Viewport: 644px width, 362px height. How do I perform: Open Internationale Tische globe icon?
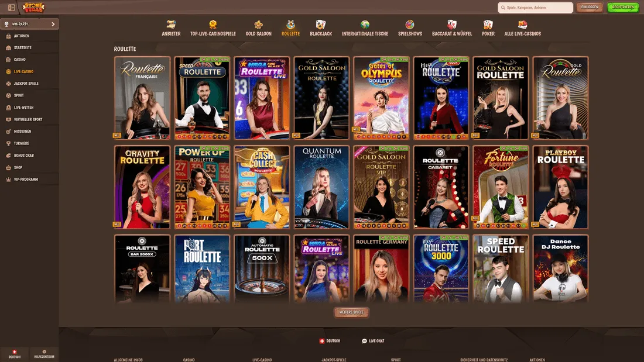tap(365, 25)
